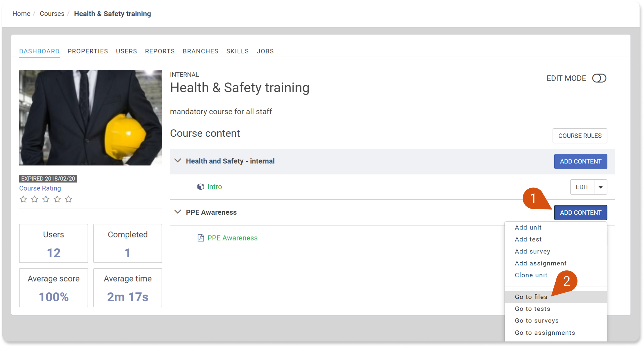Rate the course with the second star
The image size is (644, 347).
[35, 199]
